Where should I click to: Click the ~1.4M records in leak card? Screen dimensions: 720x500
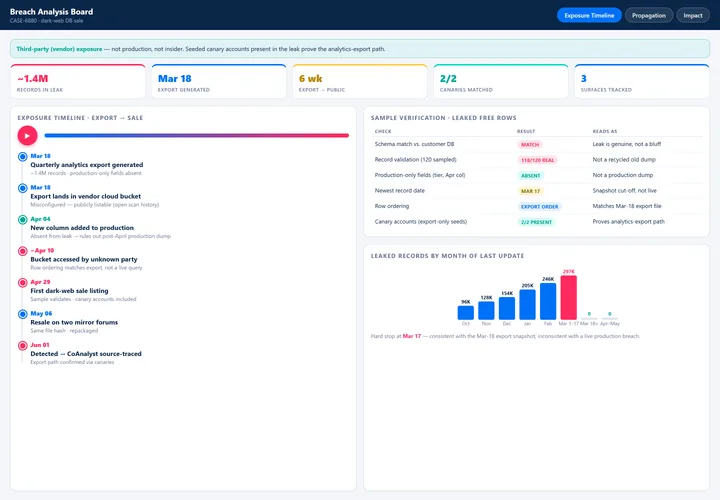pos(78,81)
